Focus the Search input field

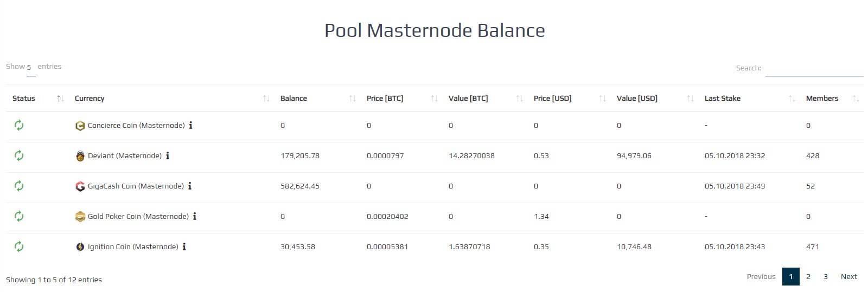point(814,68)
